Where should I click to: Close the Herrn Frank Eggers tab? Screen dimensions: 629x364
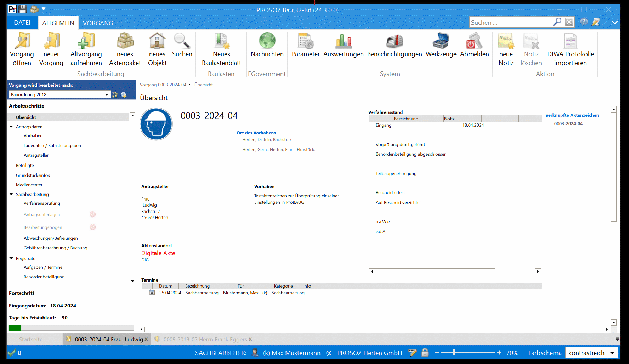tap(250, 339)
